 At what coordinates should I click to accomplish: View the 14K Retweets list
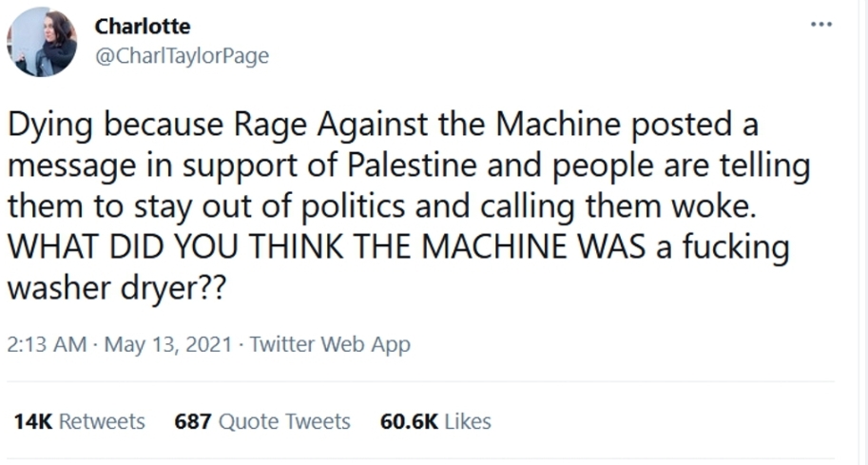point(79,421)
